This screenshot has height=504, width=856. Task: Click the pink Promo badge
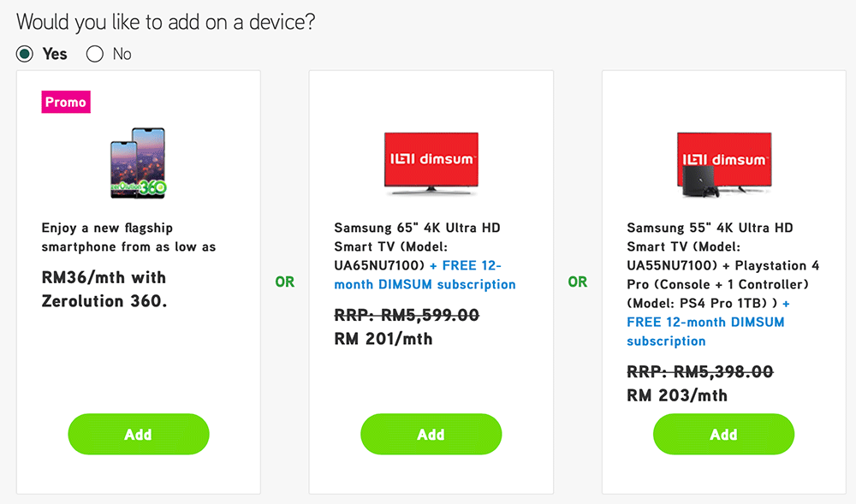pos(66,103)
